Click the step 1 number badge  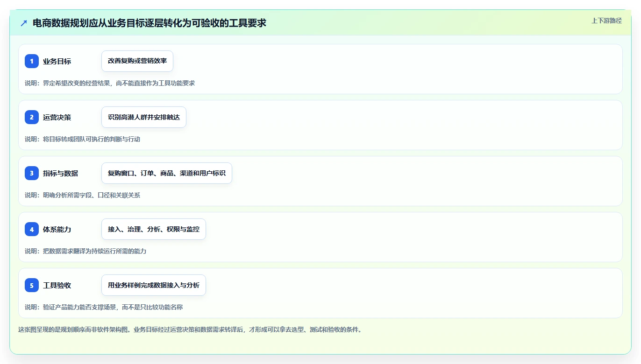32,61
